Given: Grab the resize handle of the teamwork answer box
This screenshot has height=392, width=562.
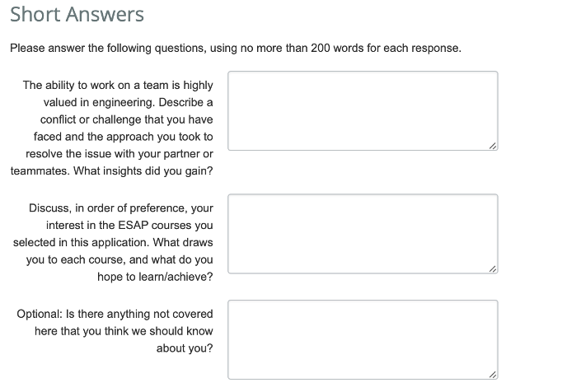Looking at the screenshot, I should 493,146.
